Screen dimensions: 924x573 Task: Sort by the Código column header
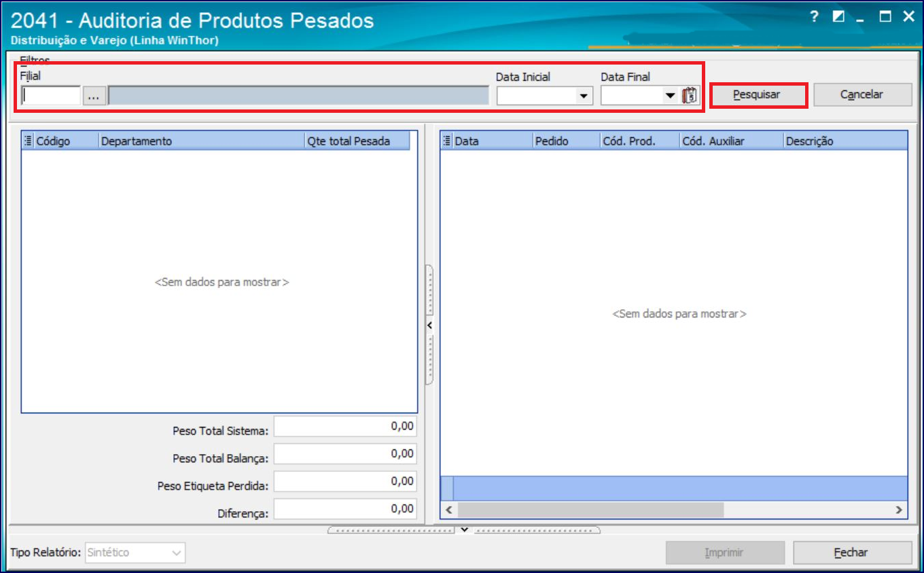tap(66, 141)
